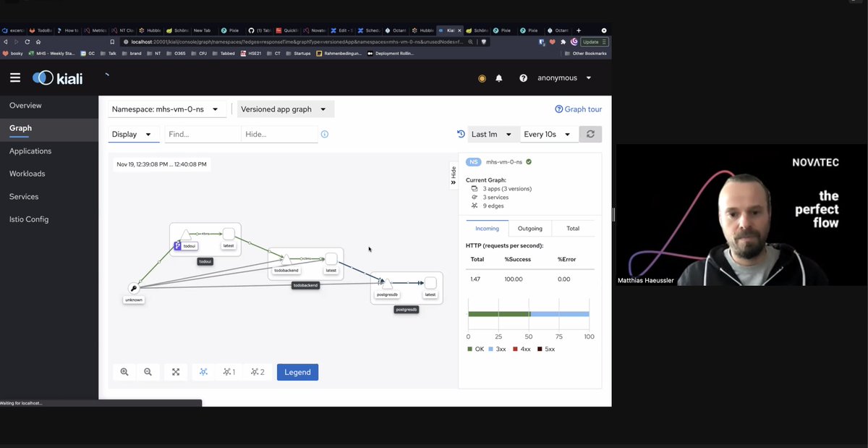Screen dimensions: 868x448
Task: Click the NS namespace badge
Action: point(474,162)
